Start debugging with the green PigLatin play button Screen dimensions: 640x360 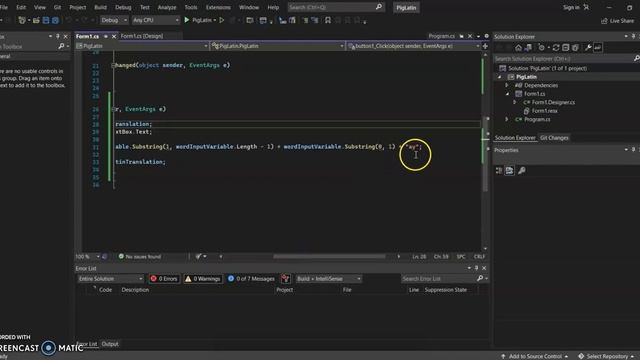pos(187,20)
